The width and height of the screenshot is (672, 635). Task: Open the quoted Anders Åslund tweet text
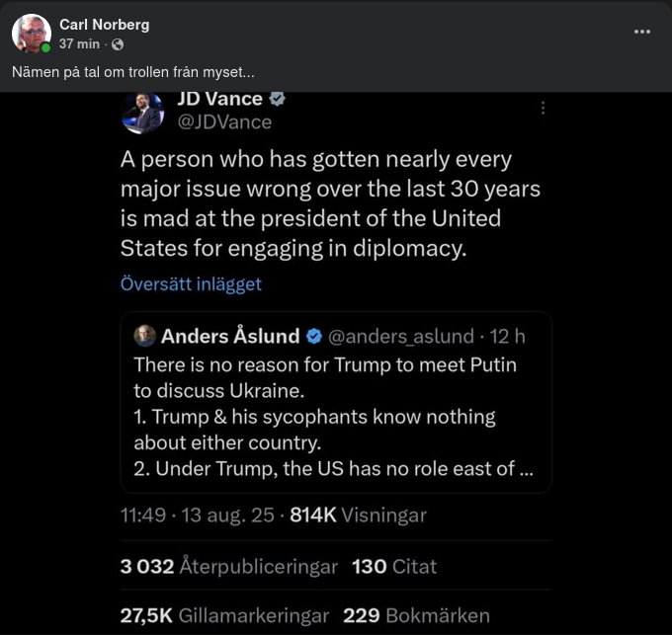pos(326,417)
